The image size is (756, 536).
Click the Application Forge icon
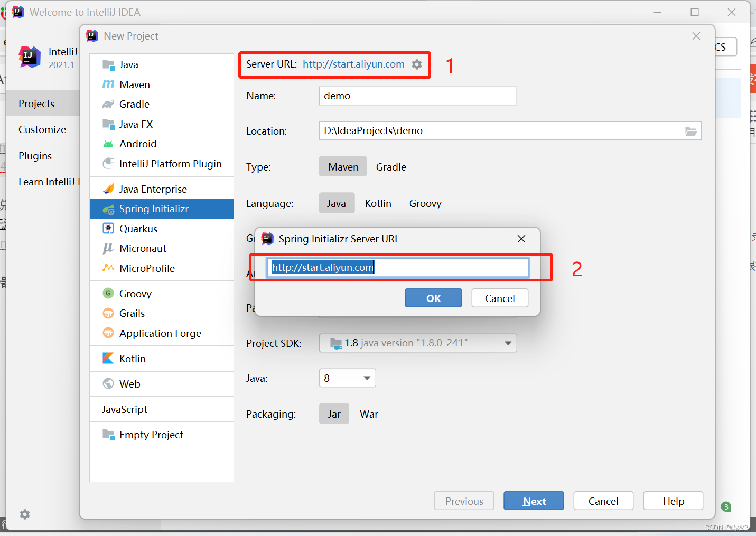[108, 333]
